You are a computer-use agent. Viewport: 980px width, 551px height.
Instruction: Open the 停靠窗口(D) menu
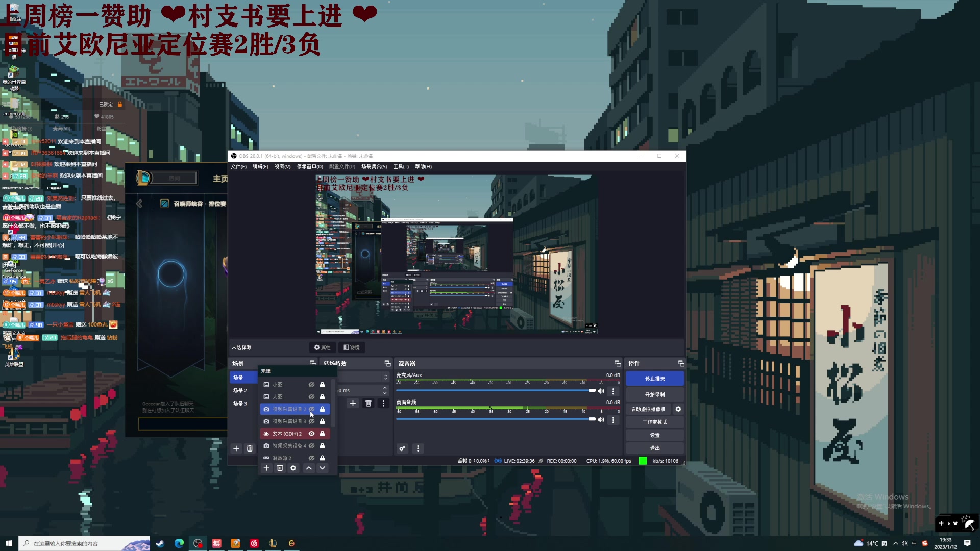(x=310, y=167)
